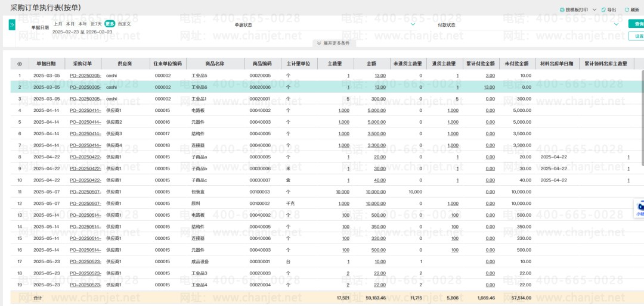The width and height of the screenshot is (644, 306).
Task: Click the 供应商 column header
Action: (125, 64)
